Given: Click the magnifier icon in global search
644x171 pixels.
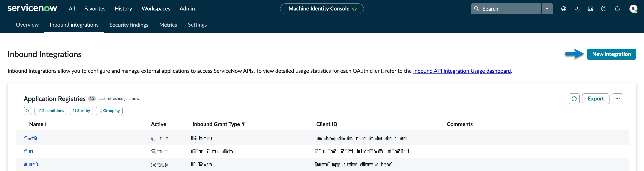Looking at the screenshot, I should tap(476, 9).
